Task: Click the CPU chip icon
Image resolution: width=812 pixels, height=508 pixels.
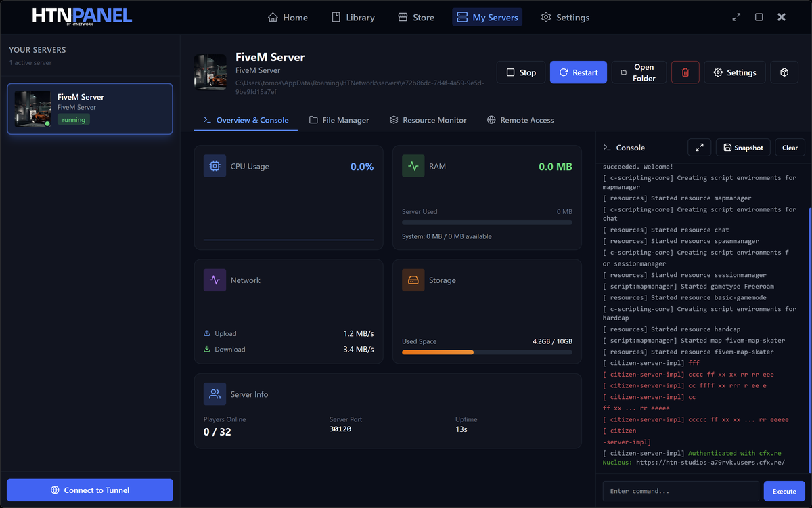Action: pos(215,166)
